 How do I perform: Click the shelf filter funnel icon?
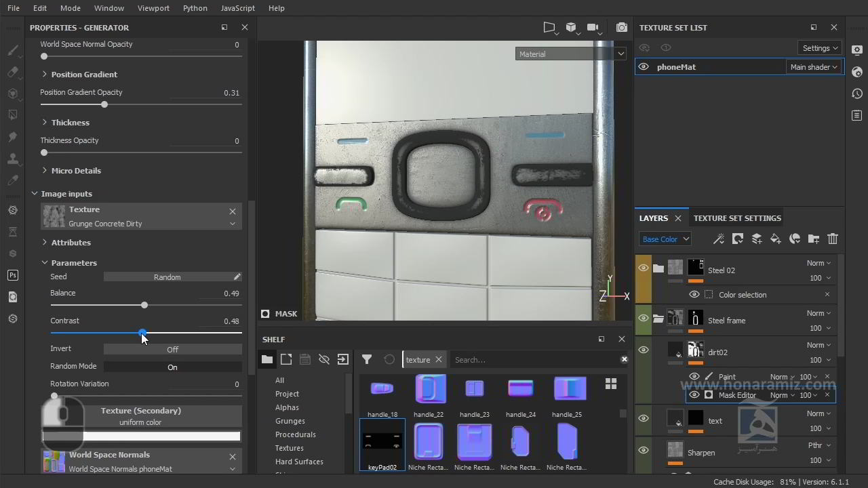[367, 359]
